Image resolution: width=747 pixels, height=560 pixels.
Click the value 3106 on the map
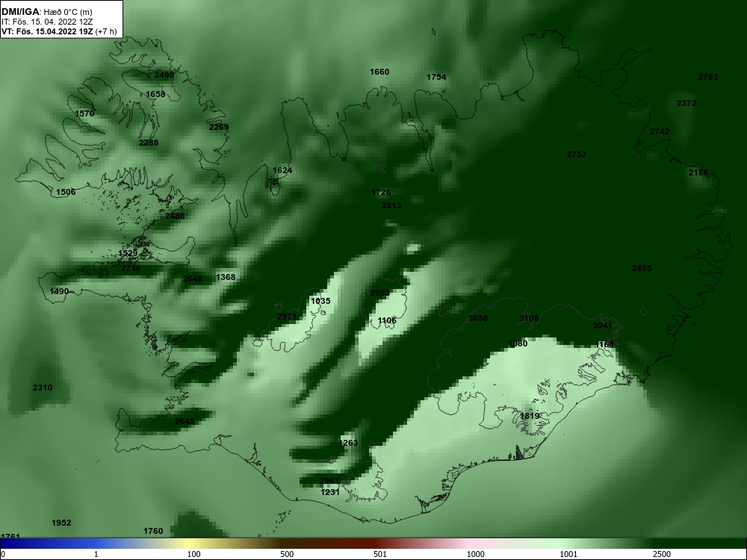click(x=529, y=319)
